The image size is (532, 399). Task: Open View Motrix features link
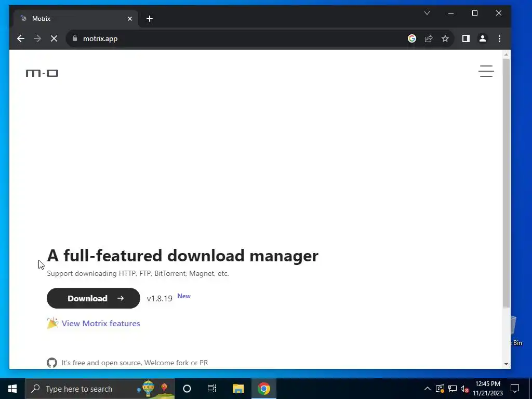coord(101,323)
